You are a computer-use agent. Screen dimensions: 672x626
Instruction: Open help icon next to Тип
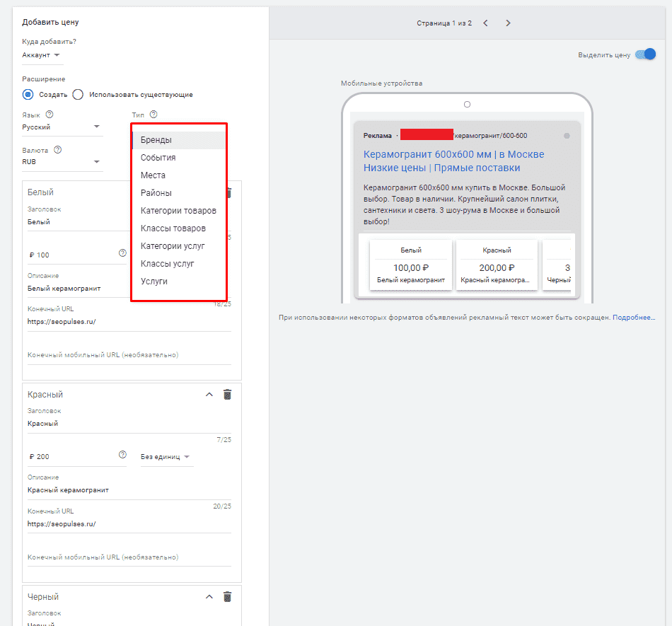[153, 115]
